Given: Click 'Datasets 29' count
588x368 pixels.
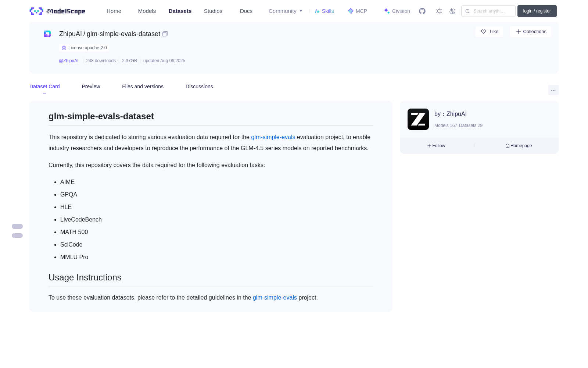Looking at the screenshot, I should pyautogui.click(x=471, y=125).
